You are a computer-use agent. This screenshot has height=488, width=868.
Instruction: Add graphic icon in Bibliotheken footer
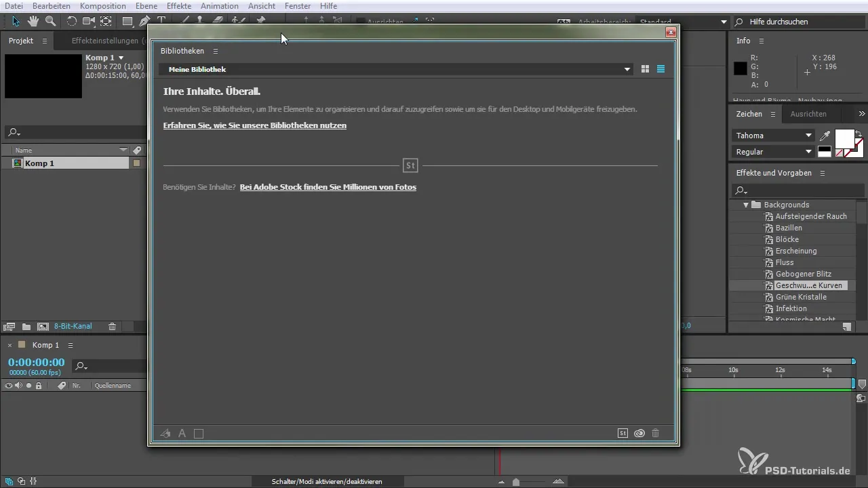pyautogui.click(x=165, y=434)
